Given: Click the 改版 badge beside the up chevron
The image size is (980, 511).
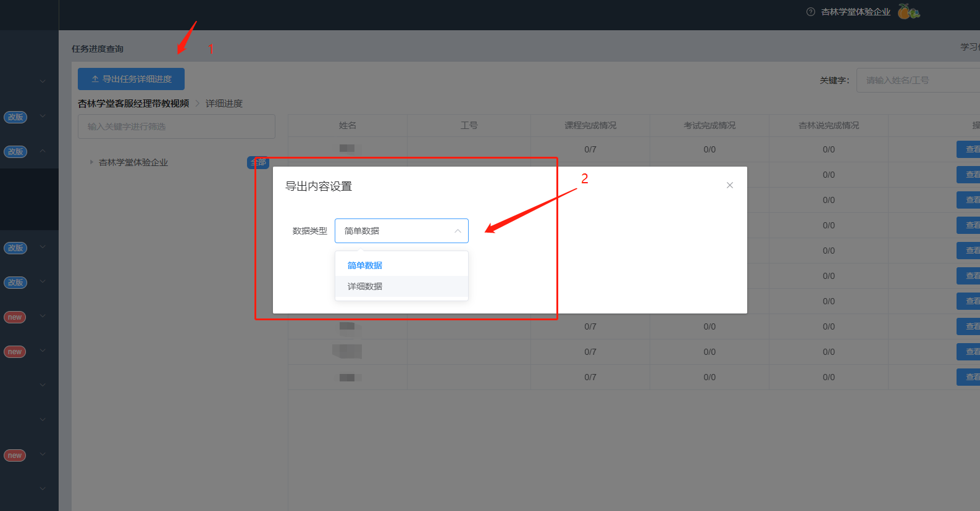Looking at the screenshot, I should click(x=15, y=151).
